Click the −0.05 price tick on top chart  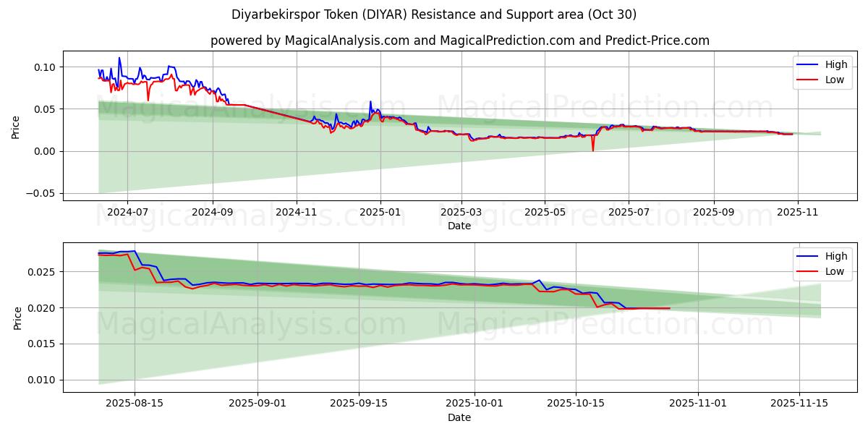click(41, 193)
